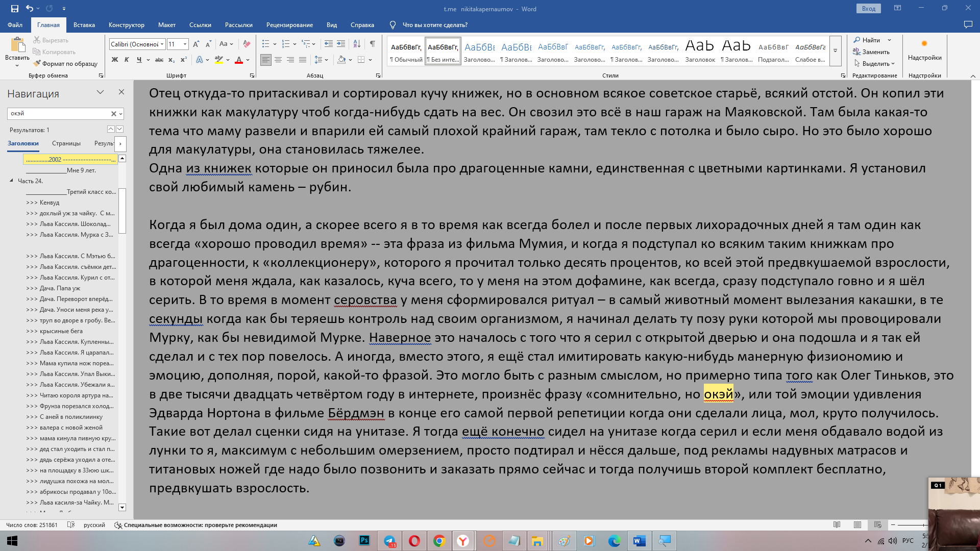Toggle bulleted list formatting
This screenshot has height=551, width=980.
pyautogui.click(x=265, y=44)
